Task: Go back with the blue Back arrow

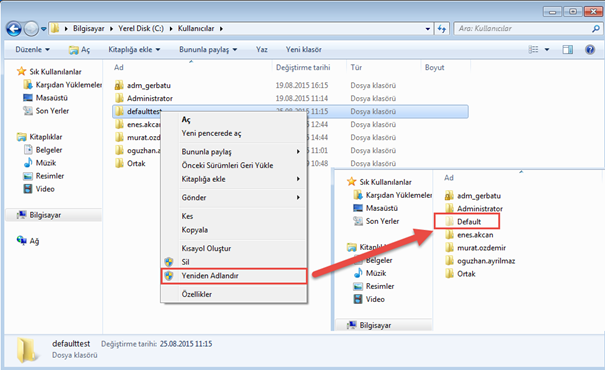Action: click(14, 29)
